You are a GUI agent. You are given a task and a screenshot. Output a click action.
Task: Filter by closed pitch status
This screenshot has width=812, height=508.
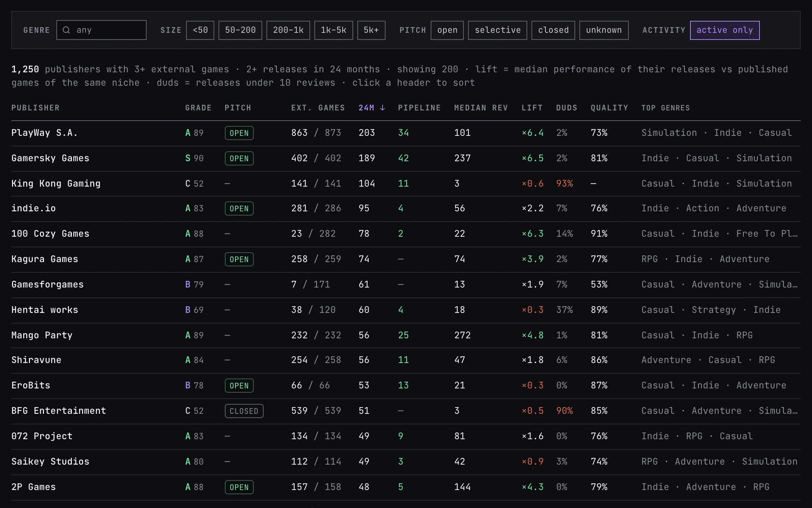click(x=553, y=30)
